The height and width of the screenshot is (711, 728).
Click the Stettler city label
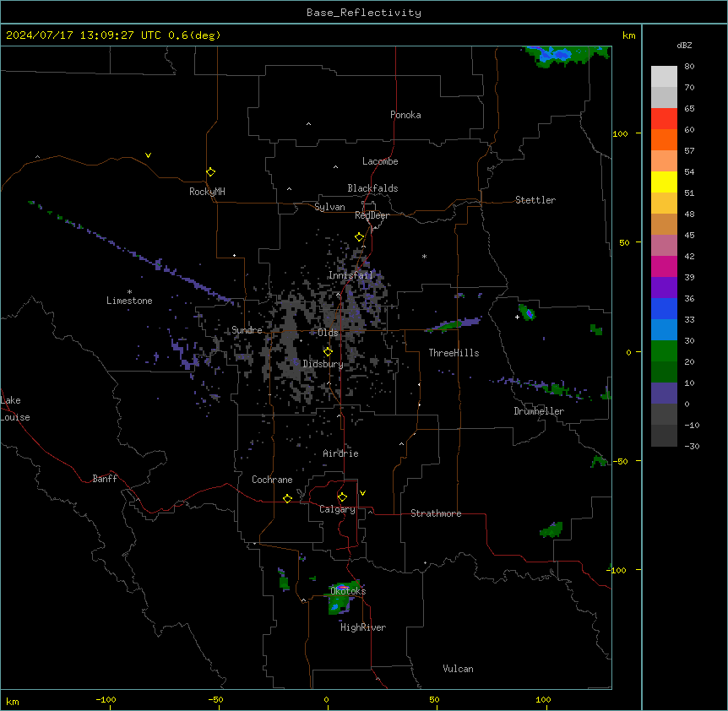coord(535,200)
